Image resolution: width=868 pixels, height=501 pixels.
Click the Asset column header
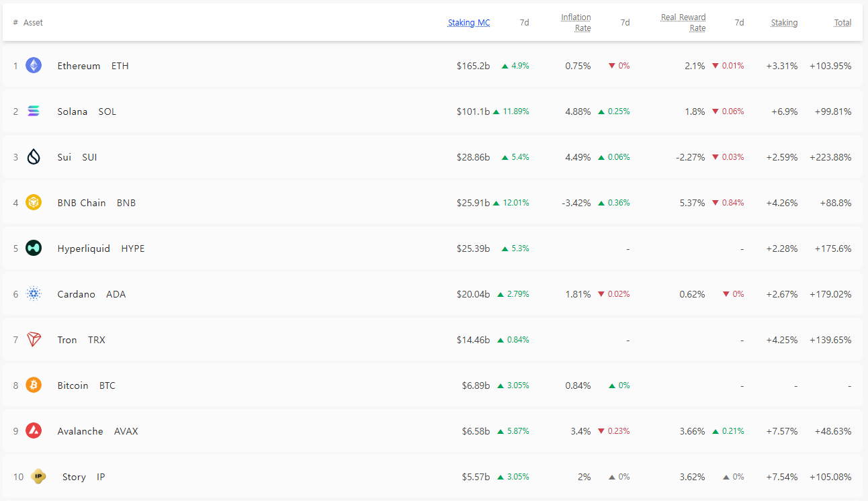click(x=33, y=22)
